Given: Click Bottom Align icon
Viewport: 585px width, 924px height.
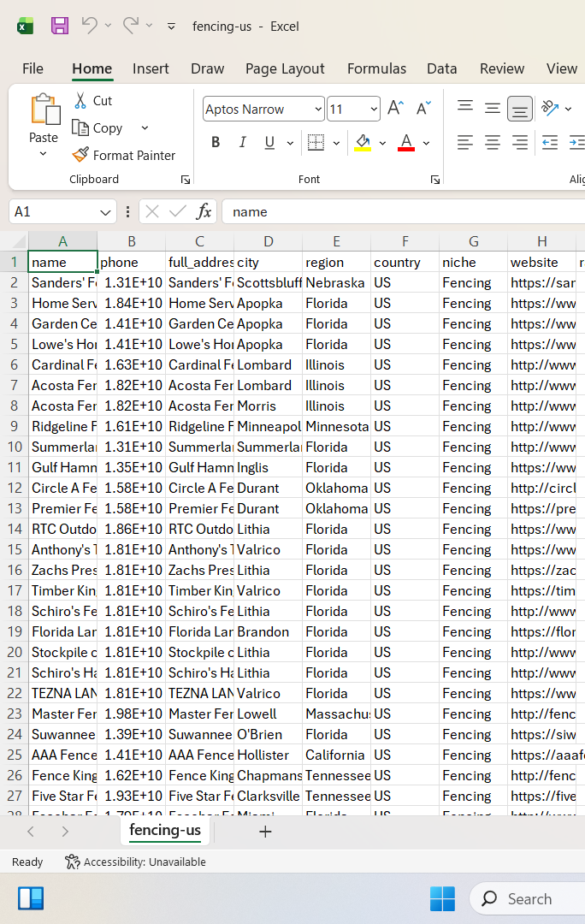Looking at the screenshot, I should click(520, 109).
